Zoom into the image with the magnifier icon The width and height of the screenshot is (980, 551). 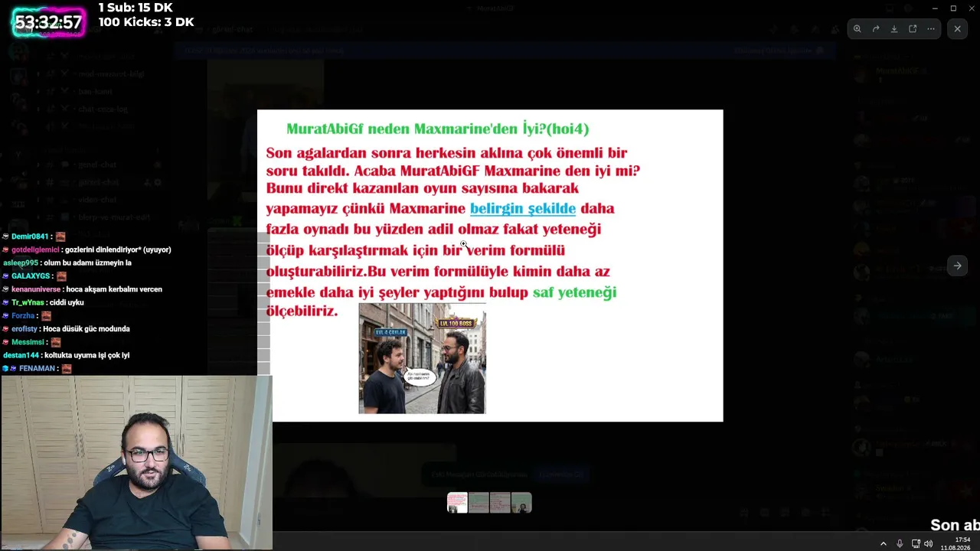coord(857,29)
